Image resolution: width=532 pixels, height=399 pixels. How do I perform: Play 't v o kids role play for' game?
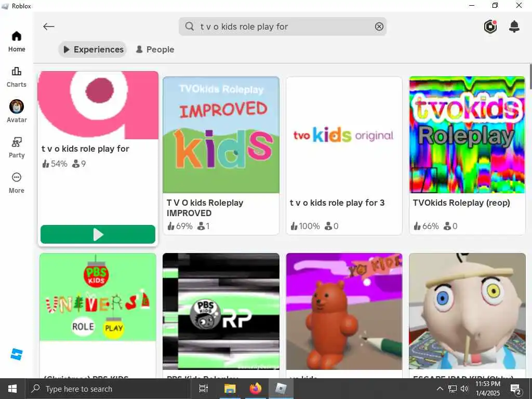point(98,234)
